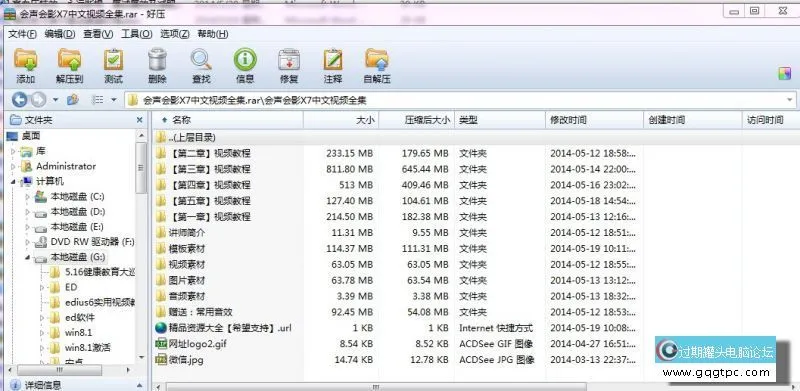The height and width of the screenshot is (391, 800).
Task: Expand 本地磁盘 (D:) tree node
Action: [x=28, y=212]
